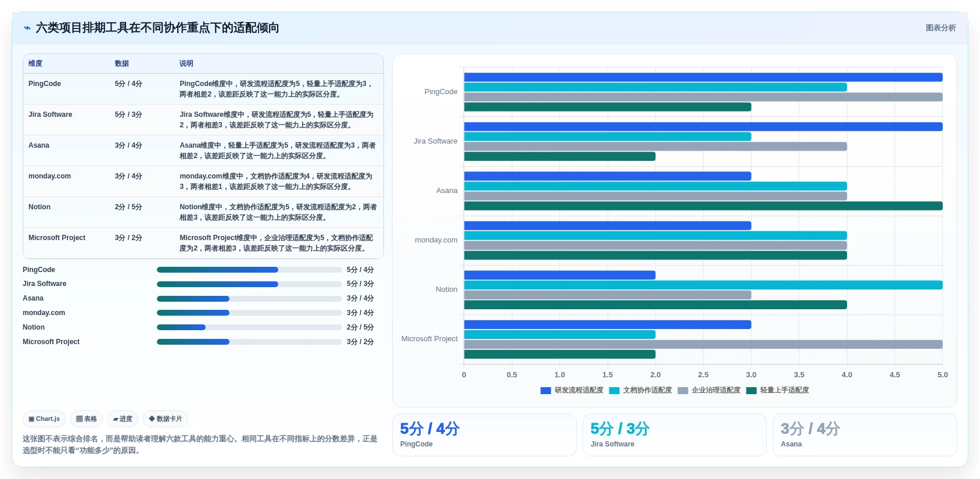
Task: Click the Microsoft Project progress bar
Action: pos(249,342)
